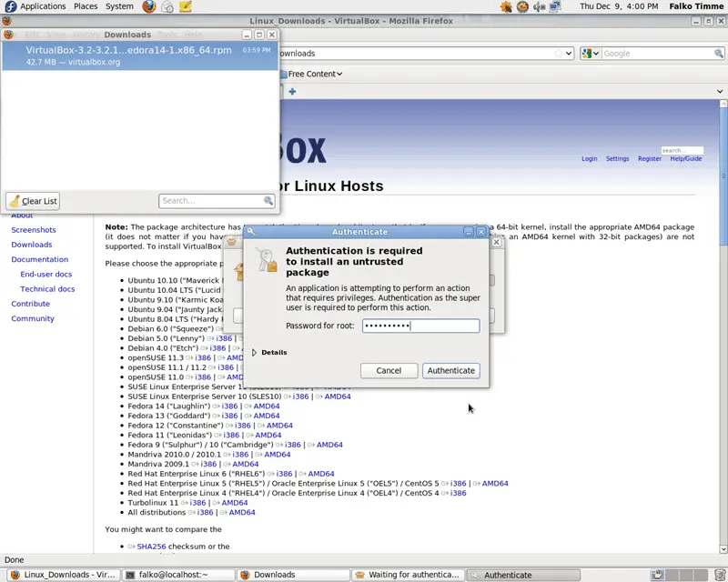
Task: Open the Screenshots sidebar link
Action: (x=34, y=230)
